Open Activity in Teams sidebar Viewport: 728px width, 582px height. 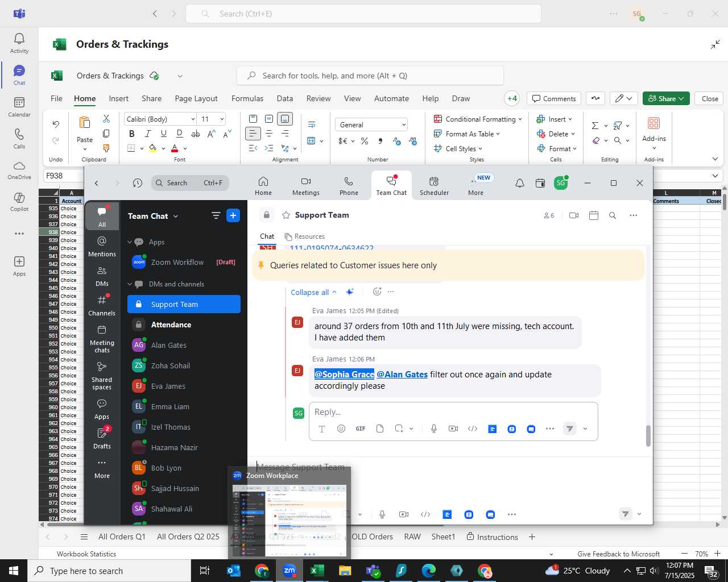click(x=19, y=43)
